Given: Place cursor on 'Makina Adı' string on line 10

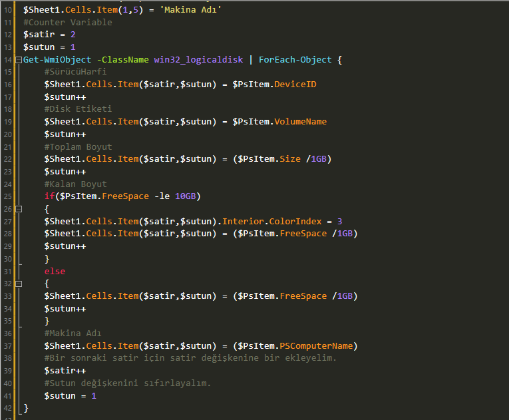Looking at the screenshot, I should pos(190,10).
